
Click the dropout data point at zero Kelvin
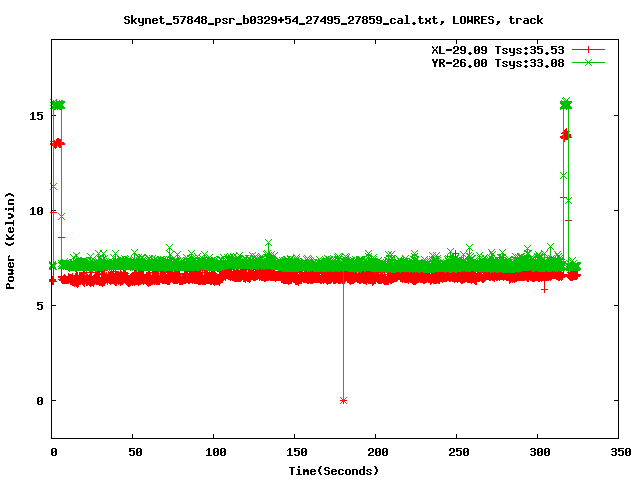(x=343, y=400)
